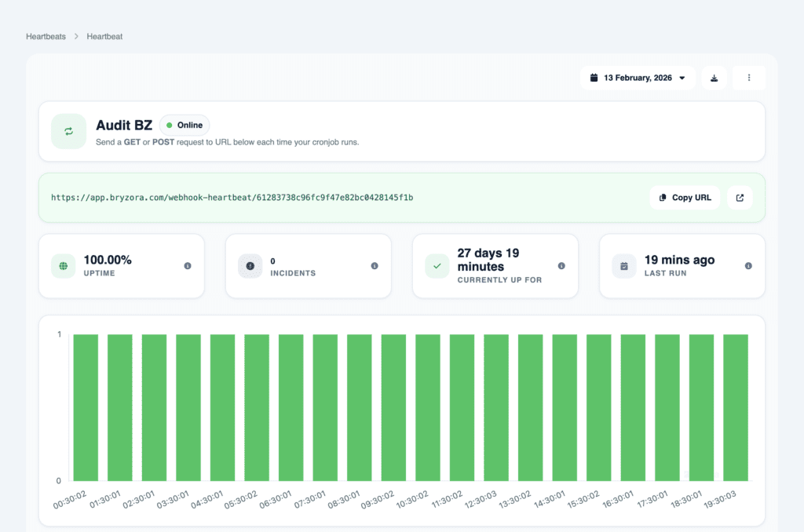Click the globe icon on the uptime card
Image resolution: width=804 pixels, height=532 pixels.
pos(63,266)
